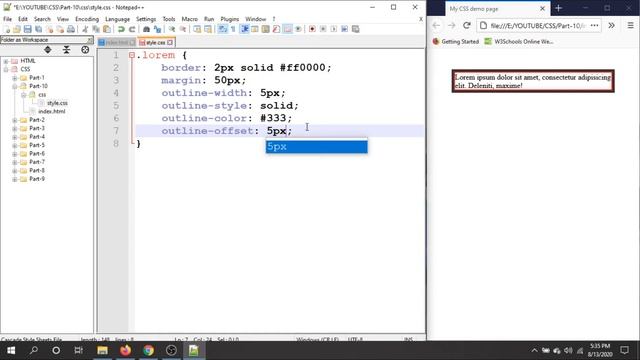The height and width of the screenshot is (360, 640).
Task: Click the Open file toolbar icon
Action: coord(17,29)
